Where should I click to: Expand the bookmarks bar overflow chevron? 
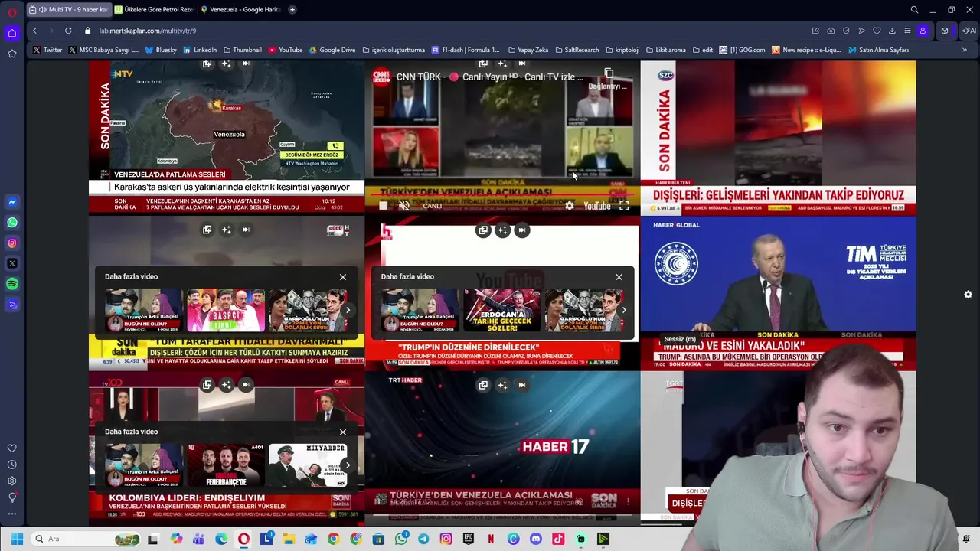click(x=964, y=50)
